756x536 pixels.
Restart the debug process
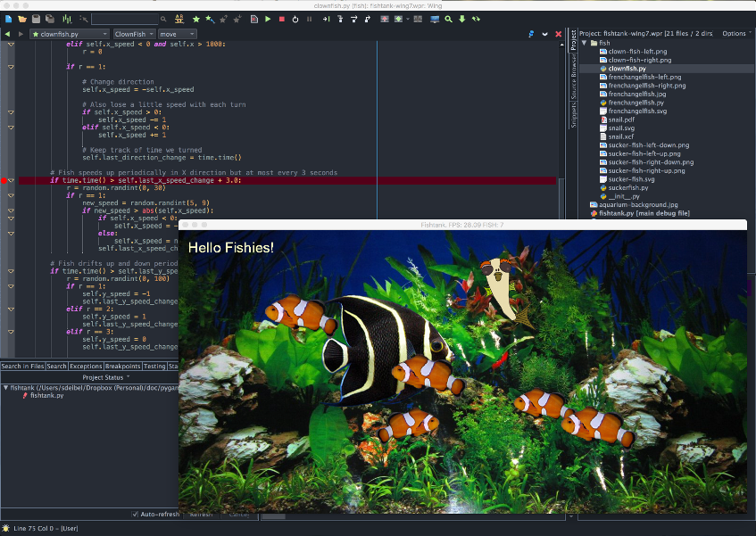(x=295, y=20)
